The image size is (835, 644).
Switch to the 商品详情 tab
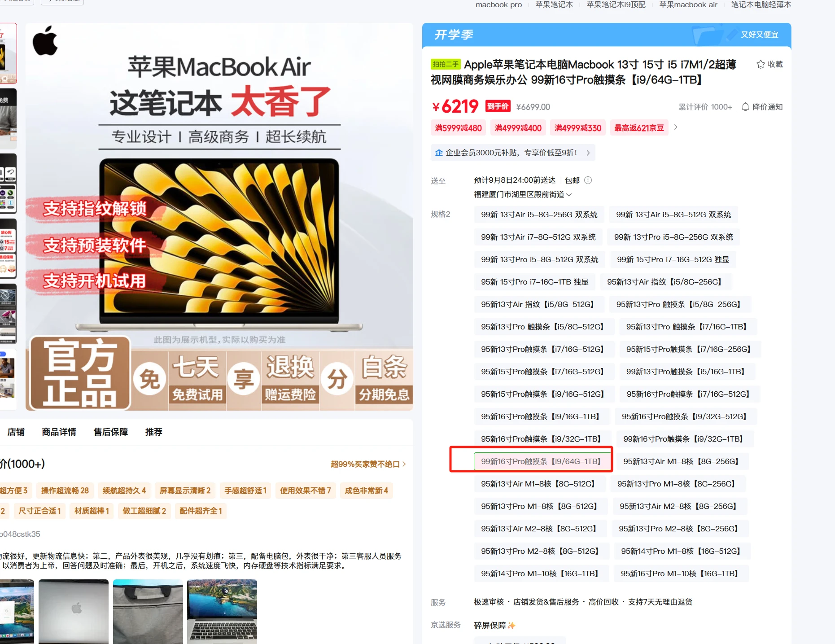click(x=59, y=432)
